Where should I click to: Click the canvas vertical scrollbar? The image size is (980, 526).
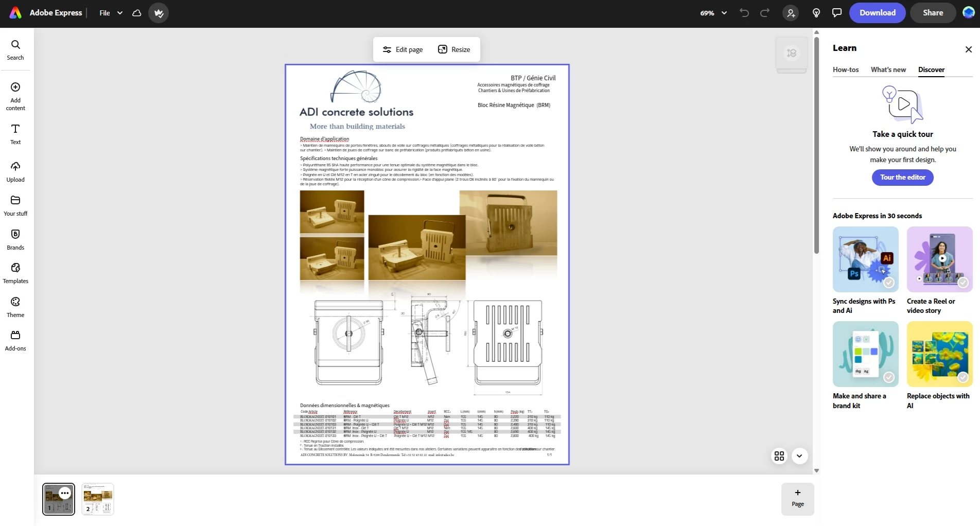pos(816,144)
